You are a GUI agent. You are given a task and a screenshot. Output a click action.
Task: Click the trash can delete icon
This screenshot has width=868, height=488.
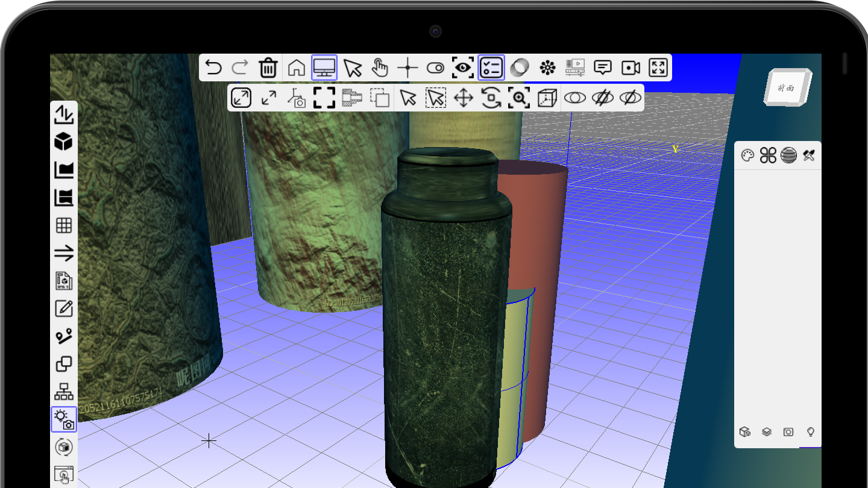click(268, 67)
